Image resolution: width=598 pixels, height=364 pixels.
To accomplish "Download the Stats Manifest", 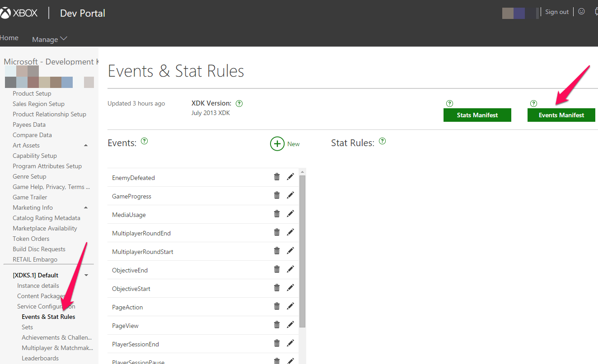I will tap(477, 115).
